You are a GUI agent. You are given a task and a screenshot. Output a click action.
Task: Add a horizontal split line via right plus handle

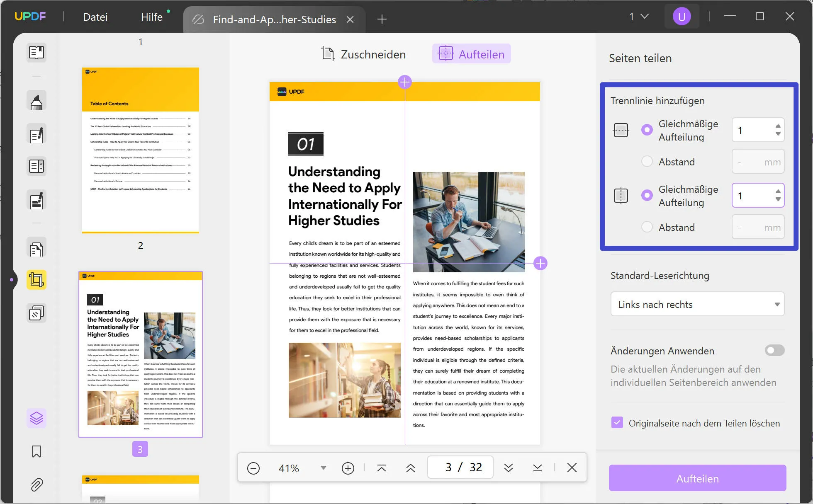point(540,263)
